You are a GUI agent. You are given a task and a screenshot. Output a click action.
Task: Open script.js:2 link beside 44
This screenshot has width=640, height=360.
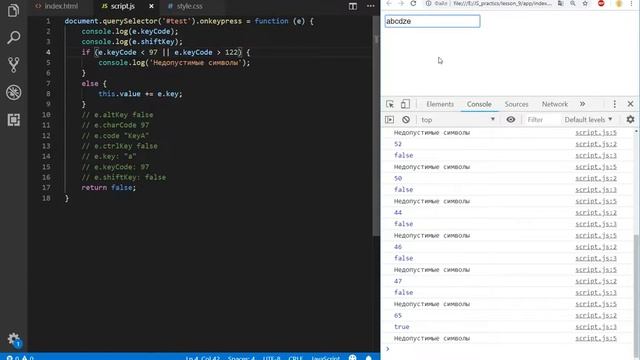pos(596,213)
